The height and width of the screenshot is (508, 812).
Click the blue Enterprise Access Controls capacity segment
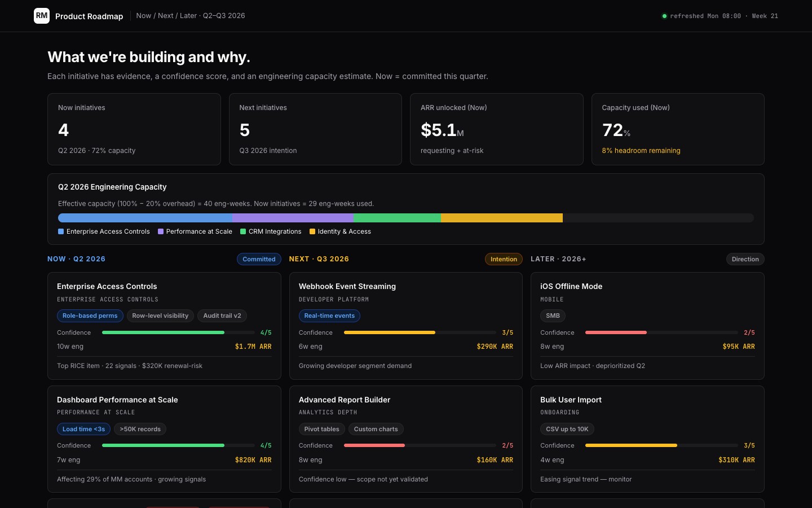coord(145,218)
